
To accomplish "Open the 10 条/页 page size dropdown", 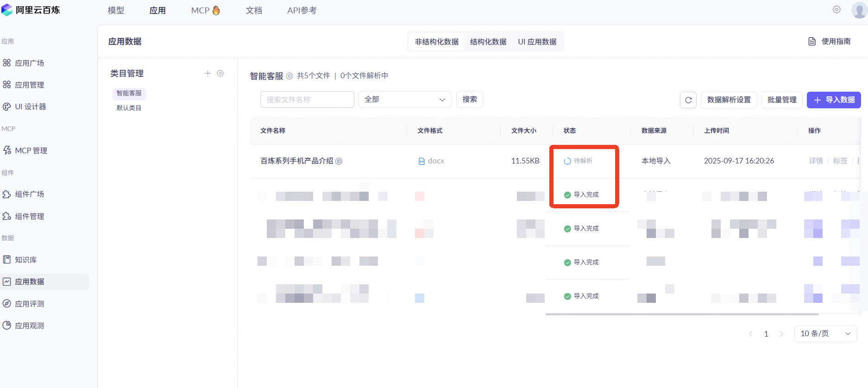I will point(825,334).
